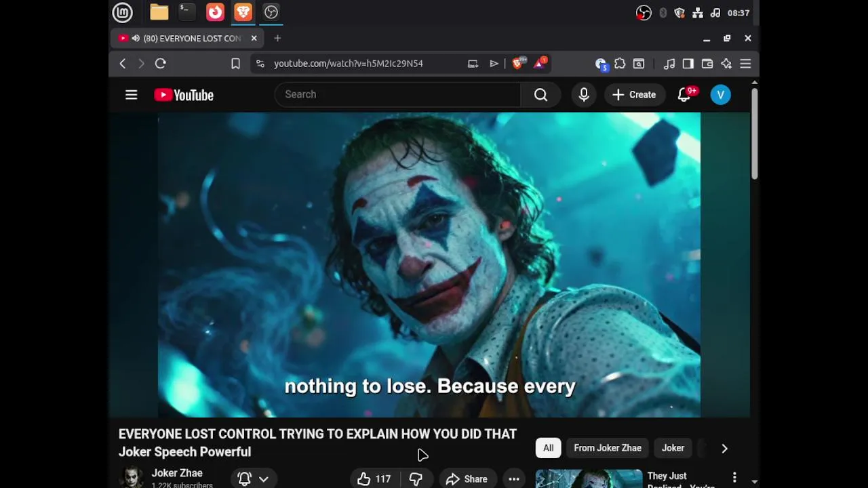Select the From Joker Zhae chip
This screenshot has height=488, width=868.
[x=608, y=448]
